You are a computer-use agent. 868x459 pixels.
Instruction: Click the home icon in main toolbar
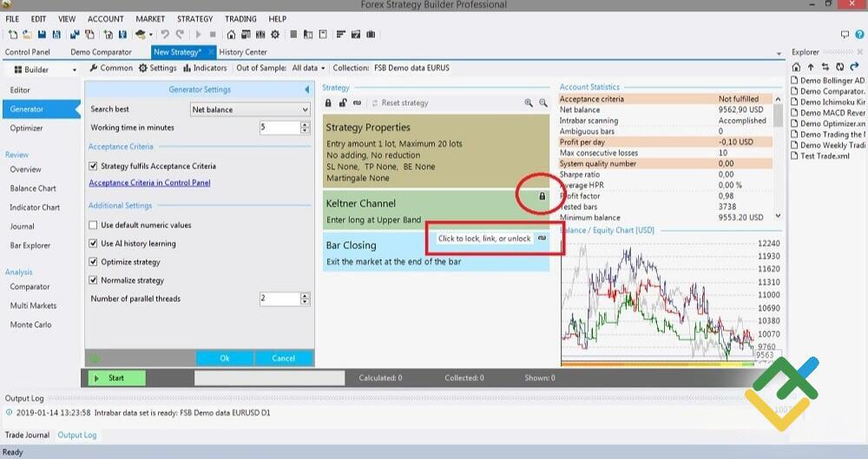point(231,35)
